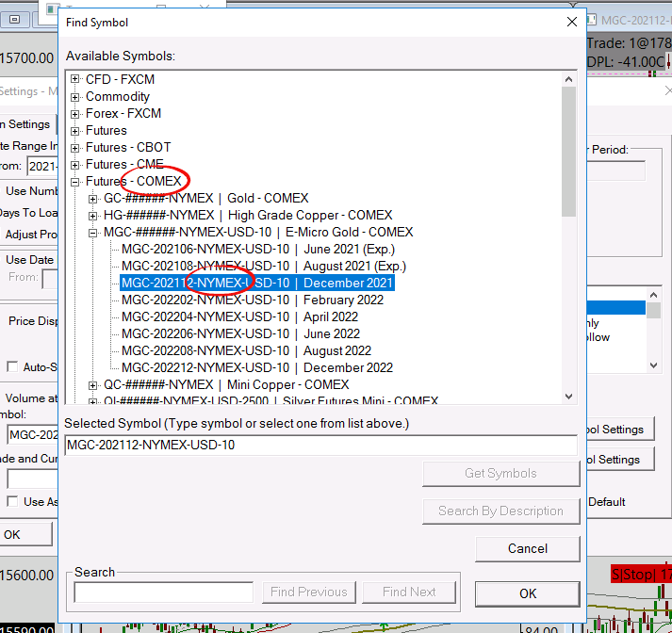Click From date field in settings window
672x633 pixels.
42,166
